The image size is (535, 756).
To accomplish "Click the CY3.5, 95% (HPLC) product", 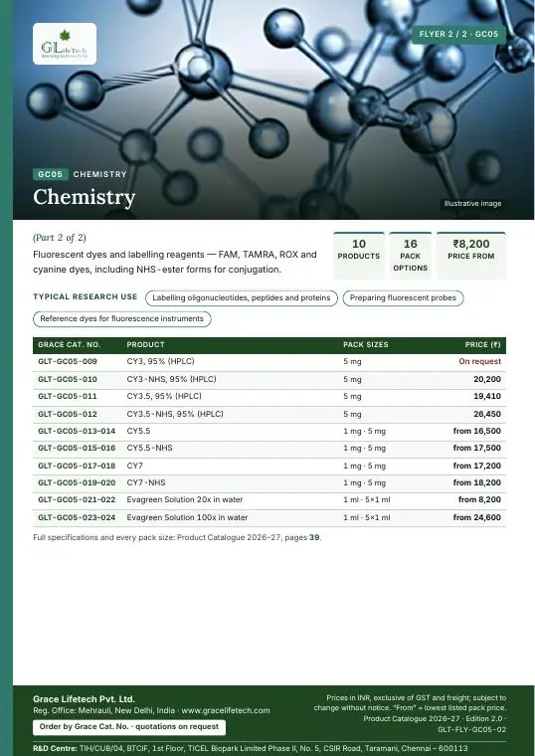I will [x=164, y=396].
